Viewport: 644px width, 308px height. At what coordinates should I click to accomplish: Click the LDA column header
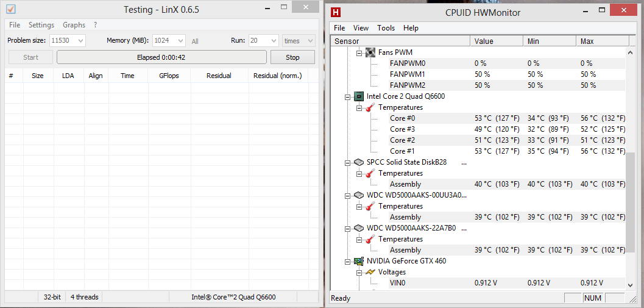coord(68,76)
